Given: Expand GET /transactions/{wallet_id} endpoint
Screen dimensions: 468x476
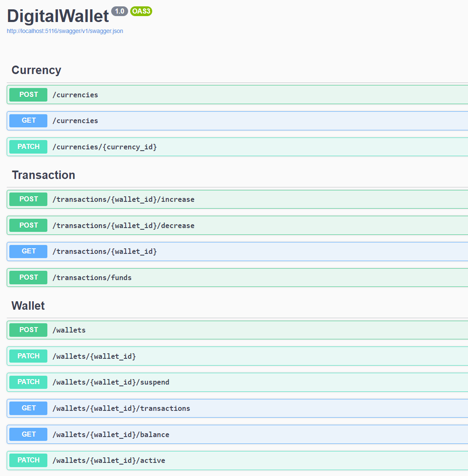Looking at the screenshot, I should (x=237, y=252).
